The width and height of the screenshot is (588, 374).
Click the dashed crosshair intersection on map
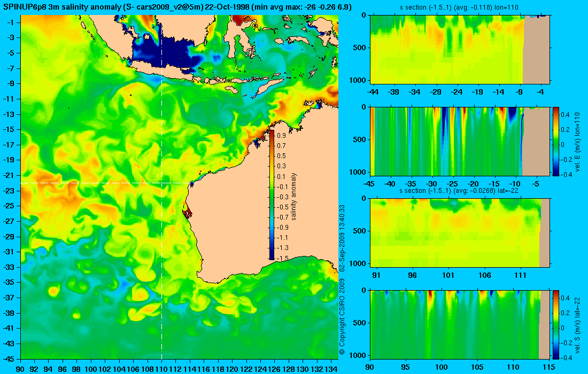click(x=161, y=183)
